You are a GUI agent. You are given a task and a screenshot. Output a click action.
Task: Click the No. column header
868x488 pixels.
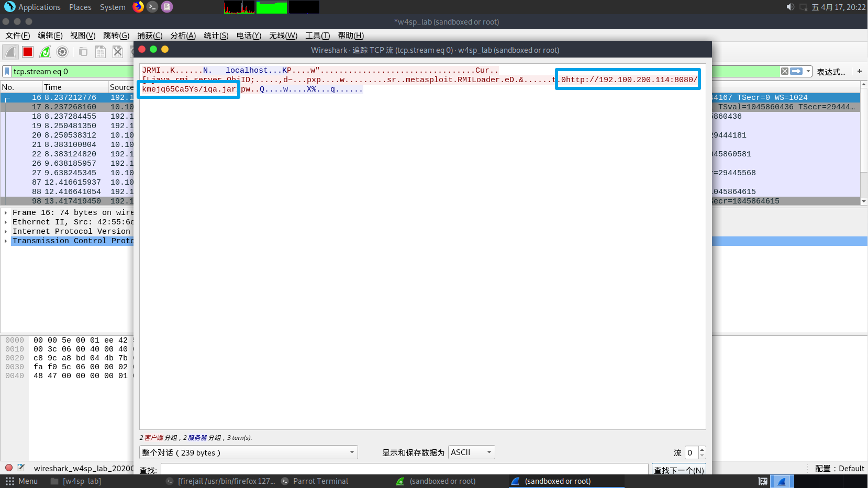(21, 87)
